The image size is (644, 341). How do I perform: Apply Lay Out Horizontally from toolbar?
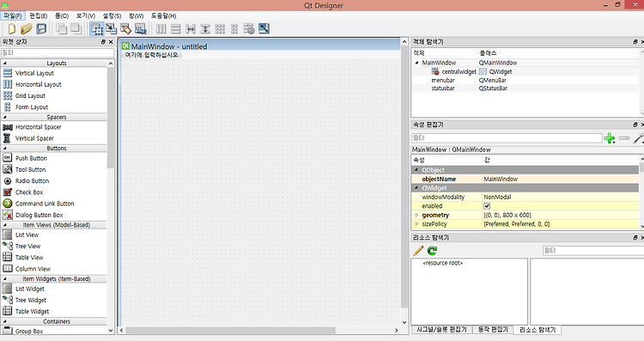161,28
